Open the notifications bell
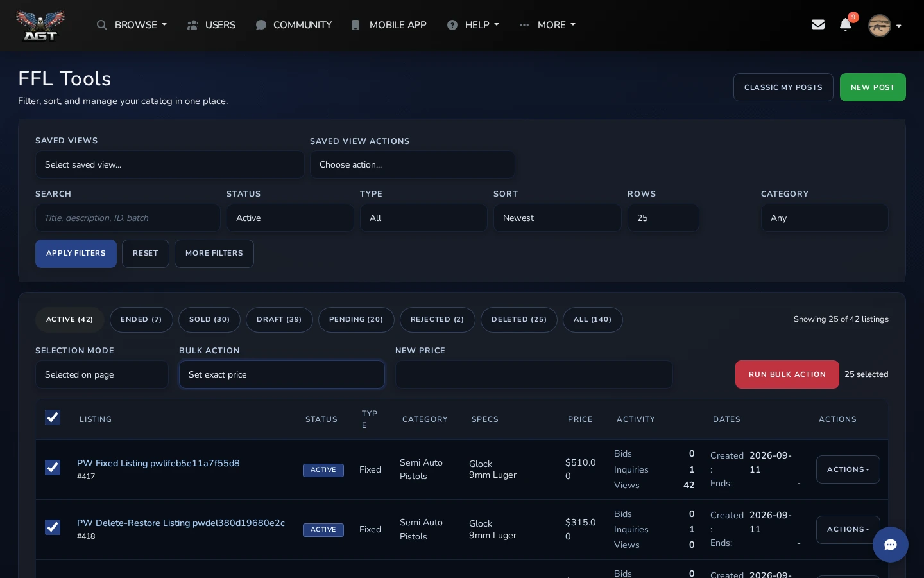The image size is (924, 578). (x=846, y=24)
